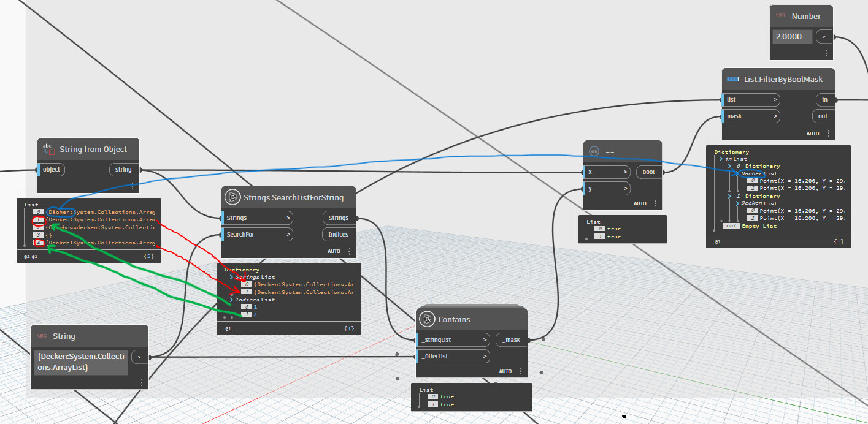Screen dimensions: 868x424
Task: Select the abc icon on String from Object node
Action: (x=47, y=148)
